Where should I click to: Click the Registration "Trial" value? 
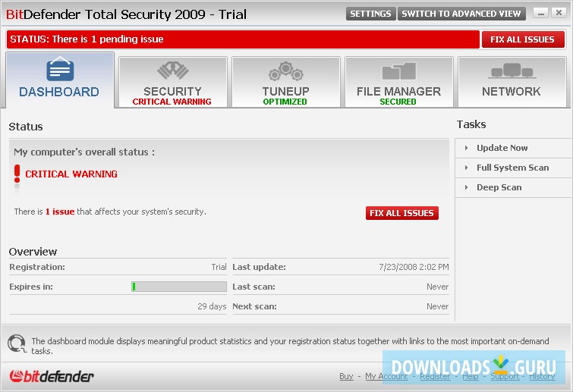point(219,267)
